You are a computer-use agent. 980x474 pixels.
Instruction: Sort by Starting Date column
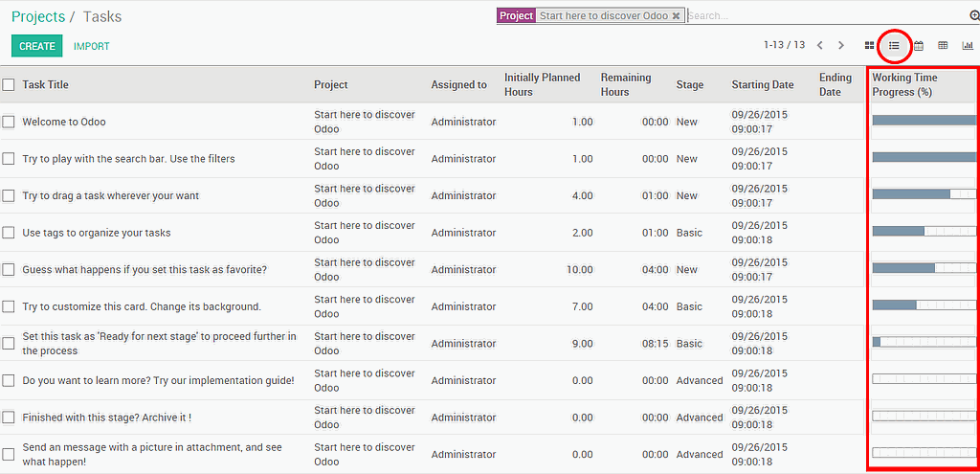pyautogui.click(x=762, y=84)
